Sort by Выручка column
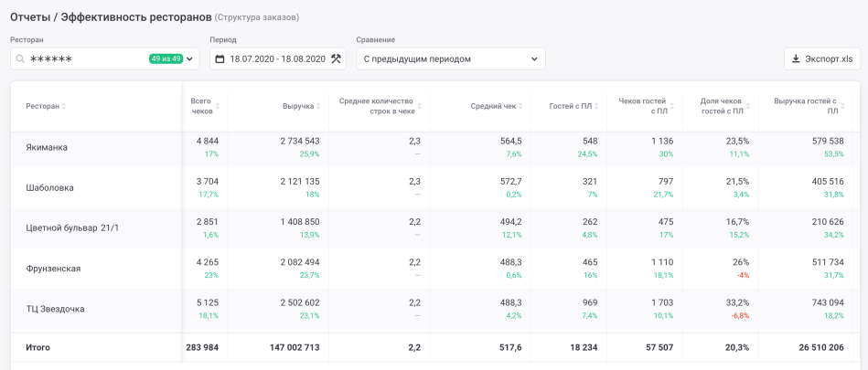Viewport: 868px width, 370px height. (x=319, y=107)
